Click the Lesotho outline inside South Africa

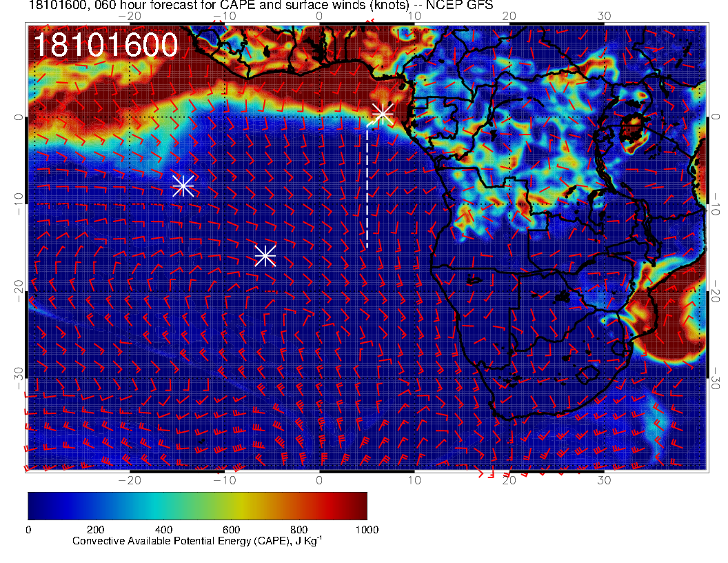pos(588,374)
